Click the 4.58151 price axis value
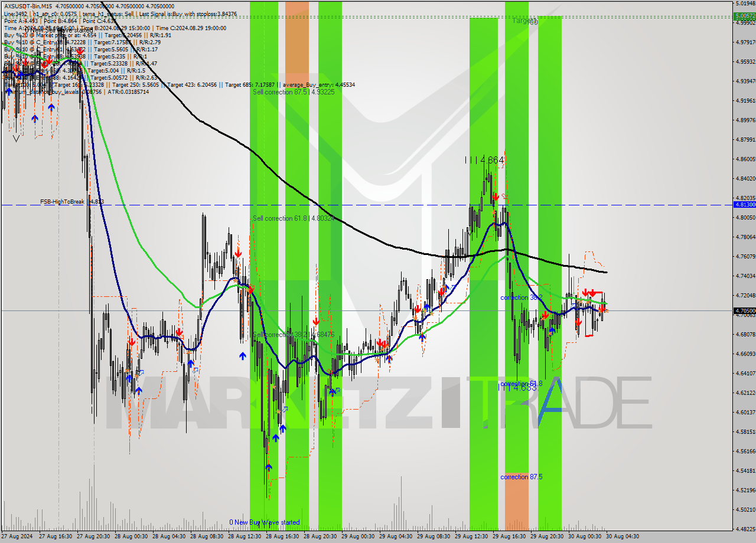 pyautogui.click(x=745, y=431)
